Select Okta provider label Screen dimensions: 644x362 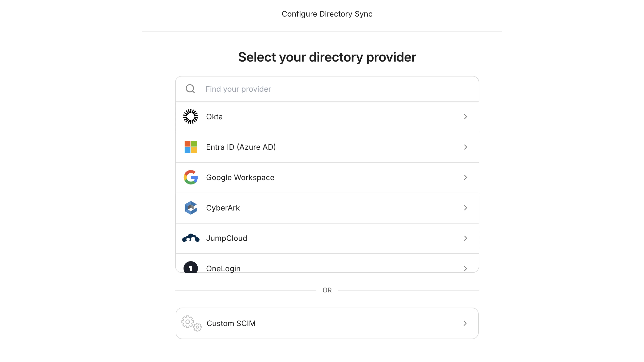tap(214, 117)
